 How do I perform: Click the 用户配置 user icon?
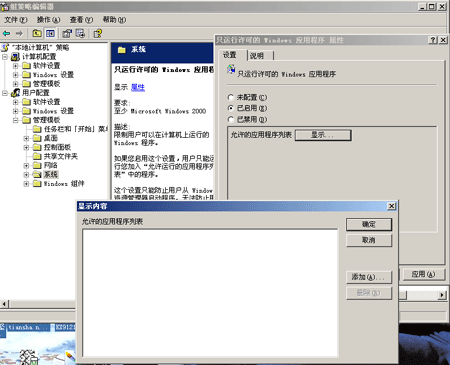pos(15,93)
